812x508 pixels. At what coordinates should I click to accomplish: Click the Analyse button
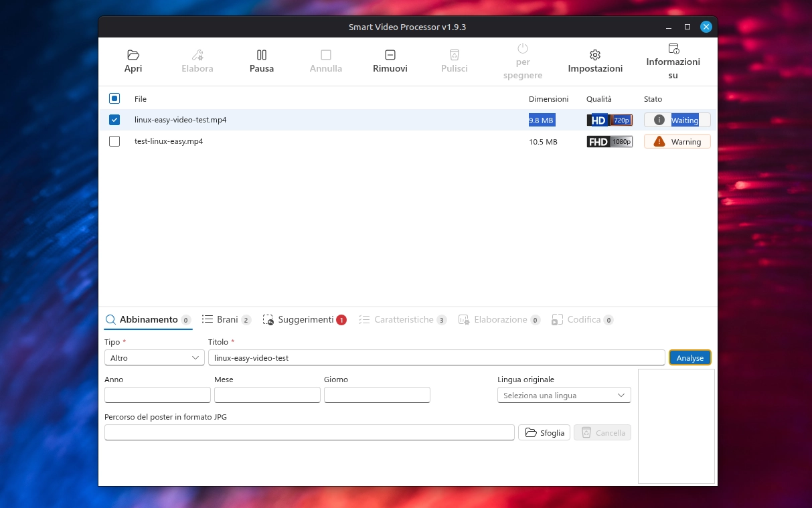pyautogui.click(x=690, y=357)
